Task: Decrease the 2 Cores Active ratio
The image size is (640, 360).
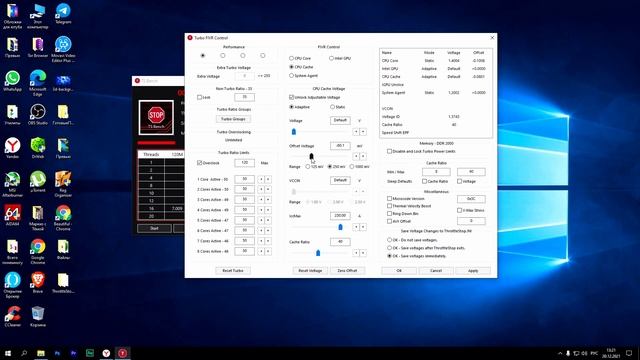Action: [261, 189]
